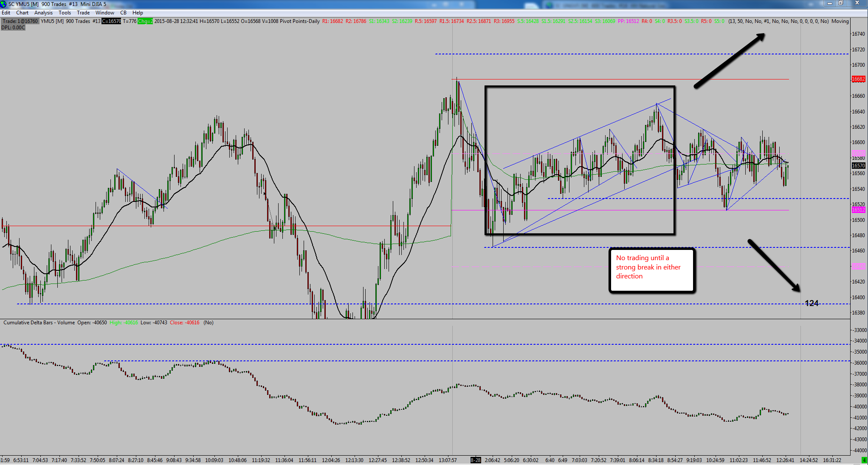Open the Trade menu
The width and height of the screenshot is (868, 465).
point(83,13)
